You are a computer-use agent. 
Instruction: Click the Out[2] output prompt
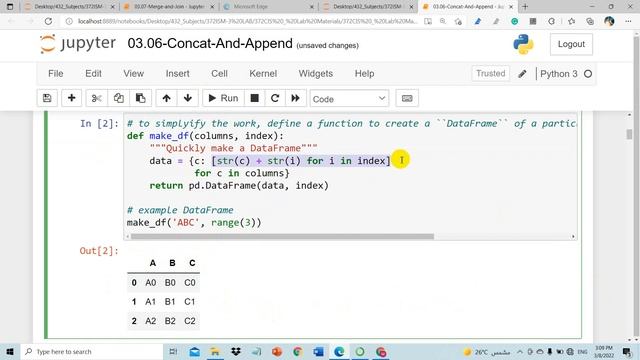click(99, 251)
